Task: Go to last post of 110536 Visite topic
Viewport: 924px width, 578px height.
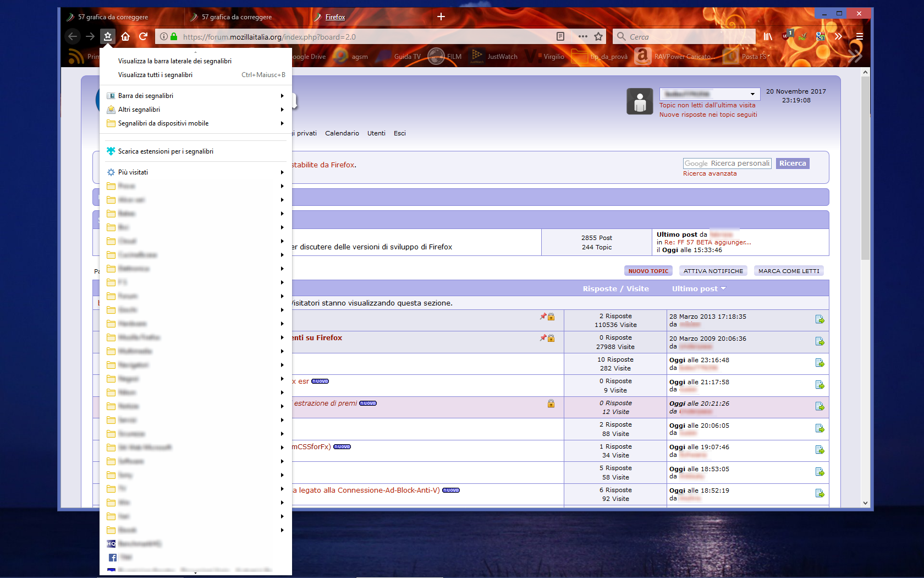Action: coord(820,320)
